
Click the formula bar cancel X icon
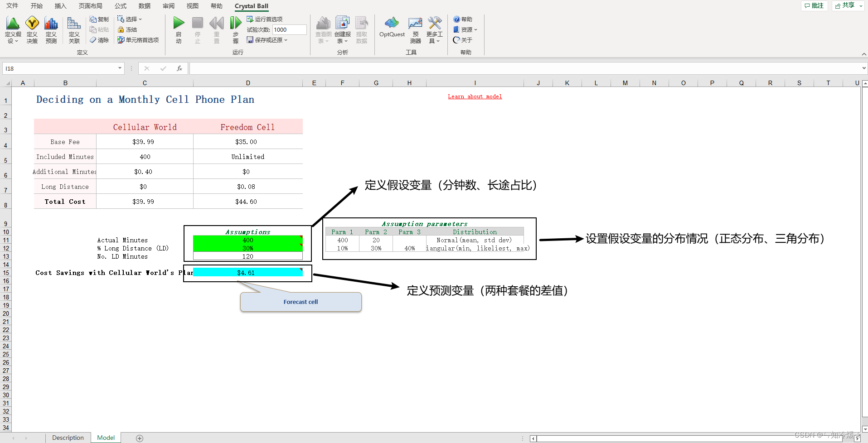pos(146,68)
